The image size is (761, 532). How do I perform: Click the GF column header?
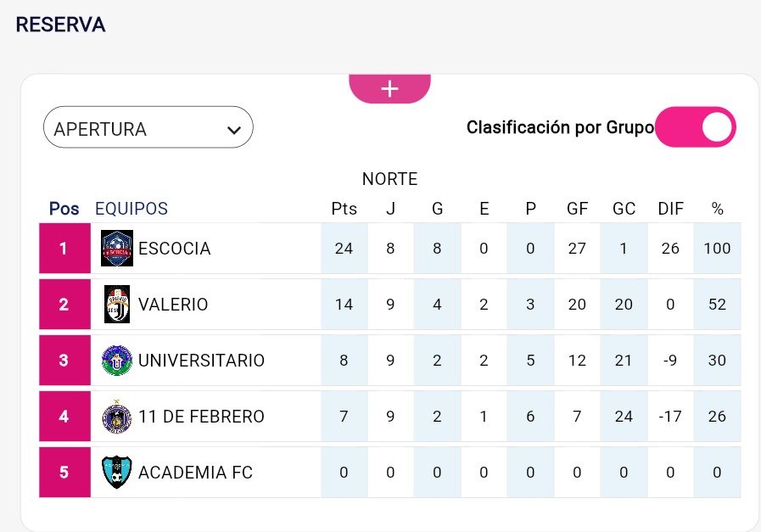pos(577,209)
